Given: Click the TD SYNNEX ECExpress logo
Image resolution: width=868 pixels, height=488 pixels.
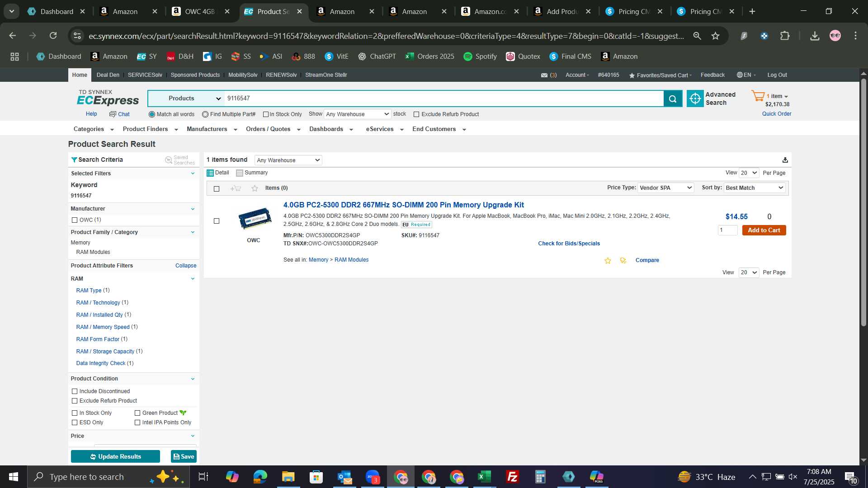Looking at the screenshot, I should [108, 98].
